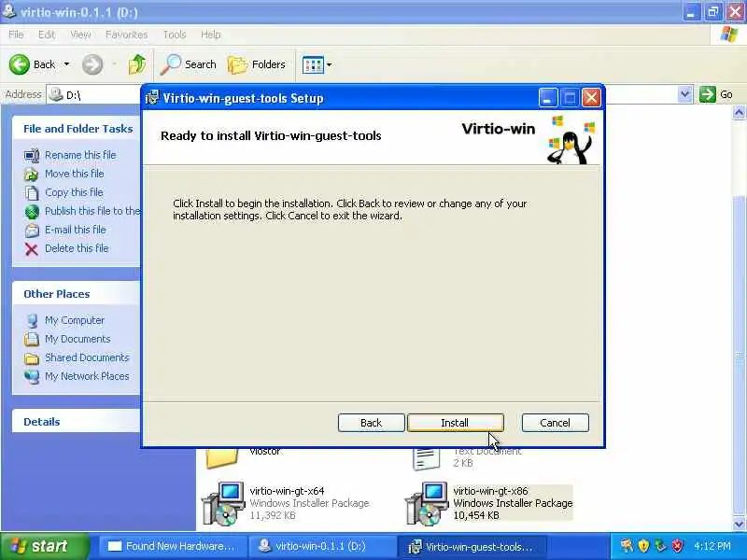This screenshot has width=747, height=560.
Task: Open the Tools menu
Action: click(x=175, y=35)
